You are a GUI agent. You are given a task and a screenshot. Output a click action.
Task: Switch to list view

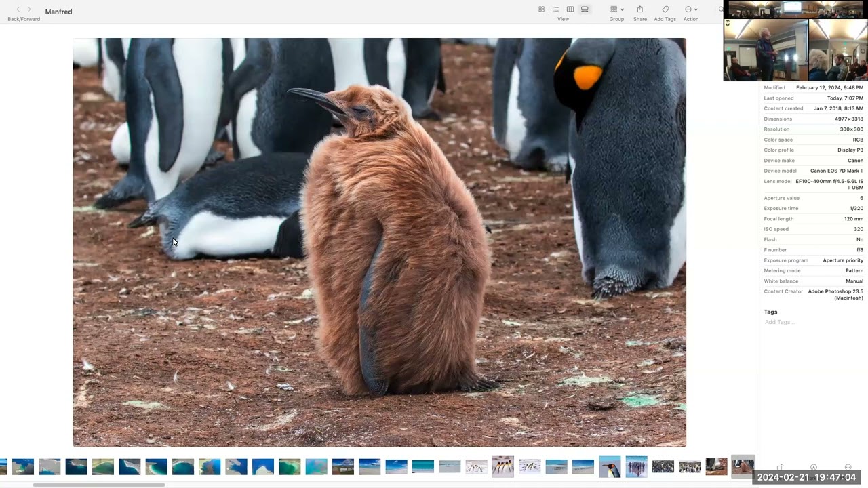click(555, 9)
